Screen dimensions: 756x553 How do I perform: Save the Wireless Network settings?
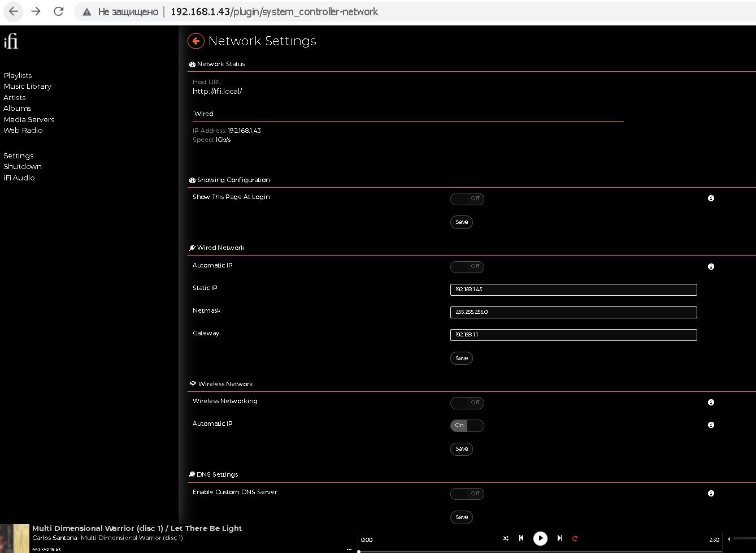coord(462,449)
